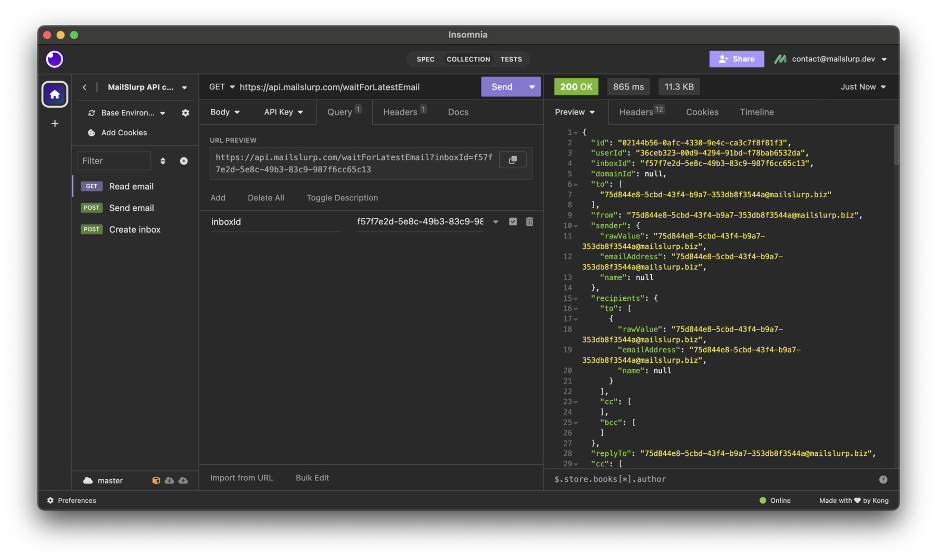Click the sort order arrows next to Filter
The width and height of the screenshot is (937, 560).
pos(162,161)
